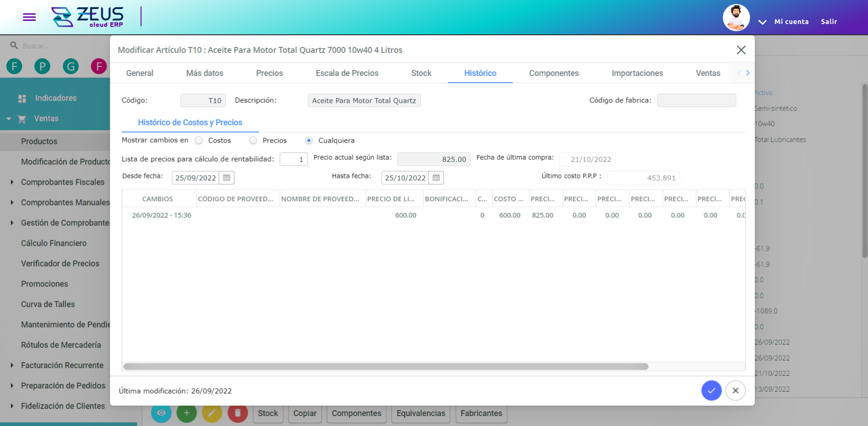Open the Hasta fecha calendar picker
868x426 pixels.
pyautogui.click(x=436, y=178)
